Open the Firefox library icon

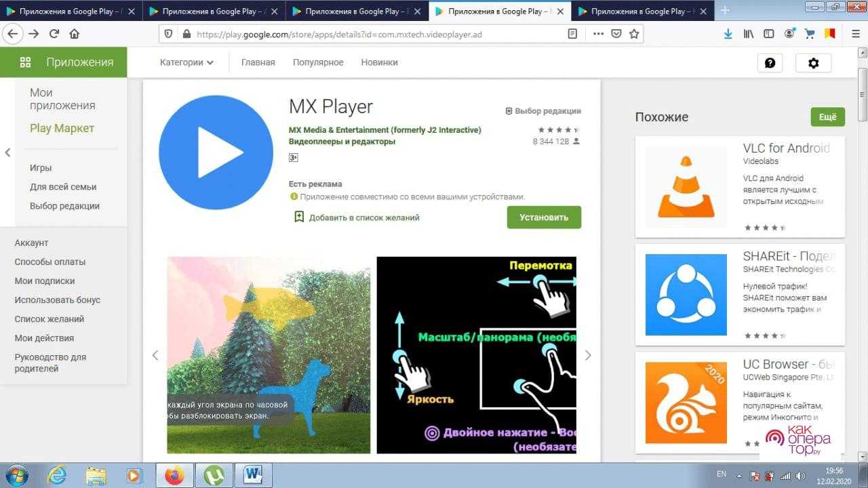(749, 34)
